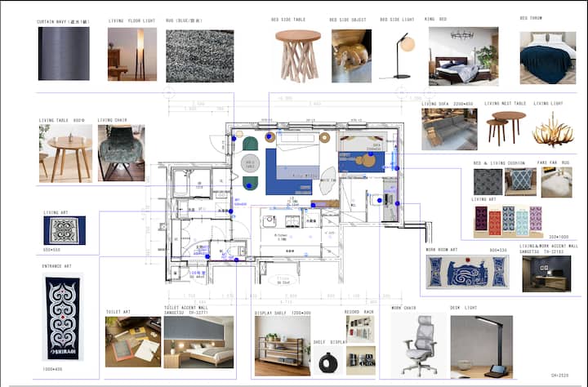The height and width of the screenshot is (387, 588).
Task: Select the gray patterned cushion swatch
Action: click(x=488, y=182)
